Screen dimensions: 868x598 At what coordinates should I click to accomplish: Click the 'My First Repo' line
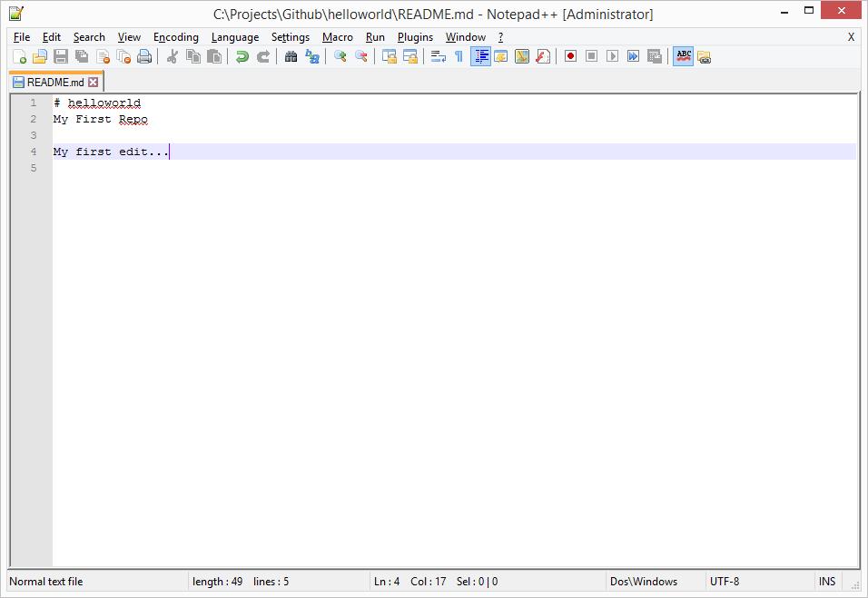pos(101,119)
